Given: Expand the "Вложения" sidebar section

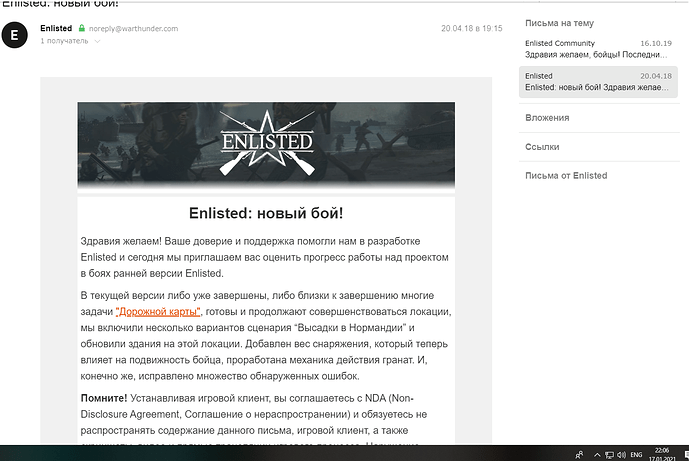Looking at the screenshot, I should point(547,118).
